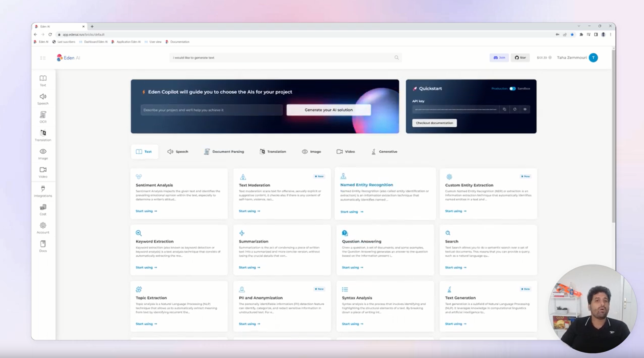Start using Question Answering
Viewport: 644px width, 358px height.
(x=353, y=267)
